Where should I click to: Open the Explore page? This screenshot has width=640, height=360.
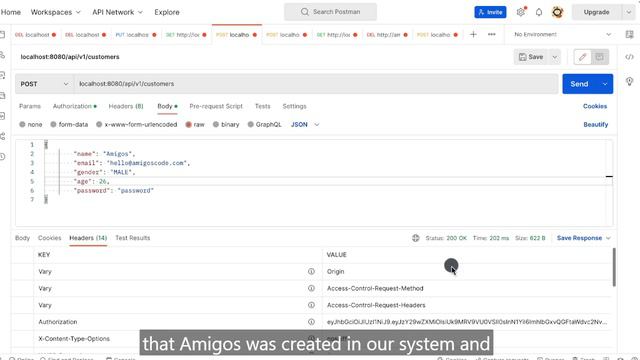(167, 12)
